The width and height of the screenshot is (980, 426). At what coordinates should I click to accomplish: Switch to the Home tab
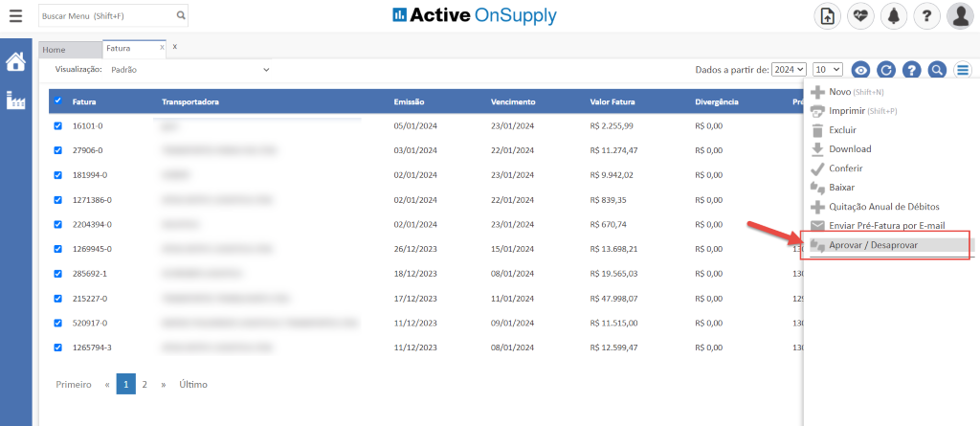70,50
